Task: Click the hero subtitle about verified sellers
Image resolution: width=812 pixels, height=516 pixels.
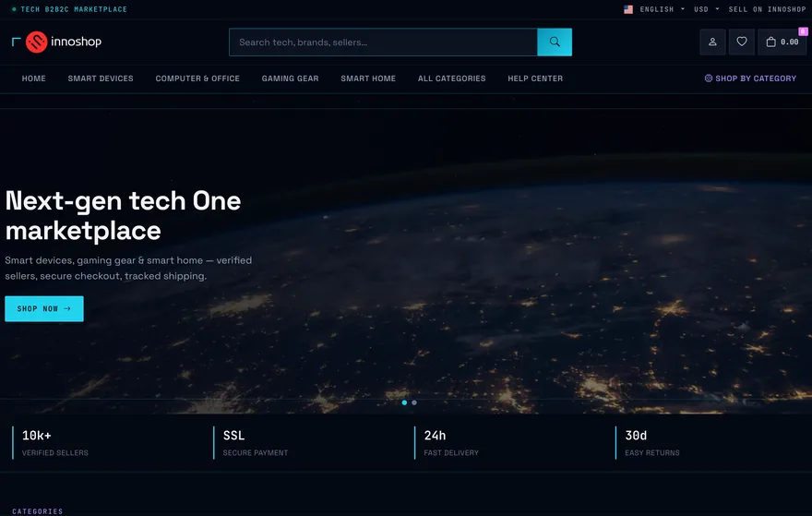Action: [128, 269]
